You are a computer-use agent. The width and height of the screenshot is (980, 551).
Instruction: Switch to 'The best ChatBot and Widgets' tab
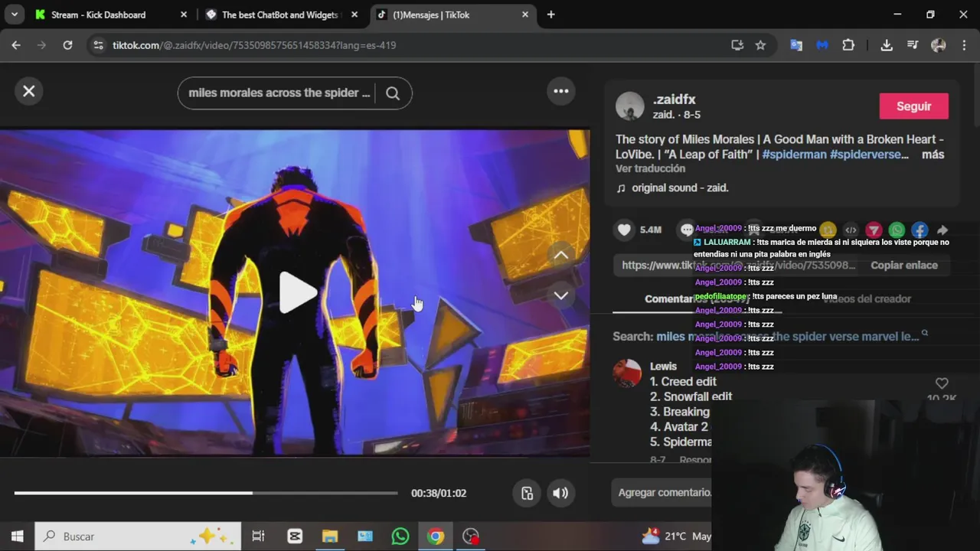pos(279,15)
